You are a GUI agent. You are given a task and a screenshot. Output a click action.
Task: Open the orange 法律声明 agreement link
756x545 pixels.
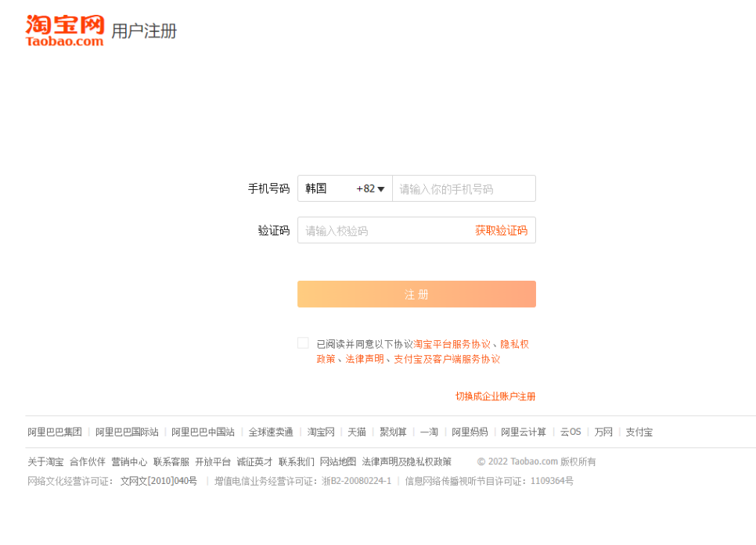coord(365,359)
